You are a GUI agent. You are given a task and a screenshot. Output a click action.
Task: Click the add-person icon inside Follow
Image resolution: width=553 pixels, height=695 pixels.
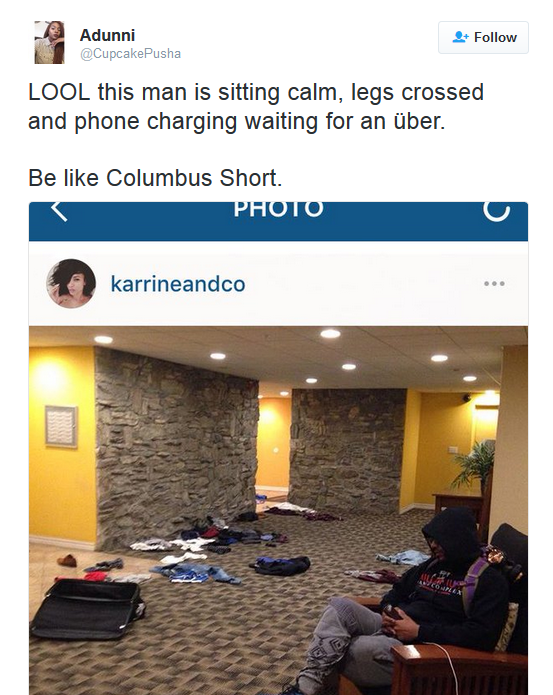click(x=460, y=37)
